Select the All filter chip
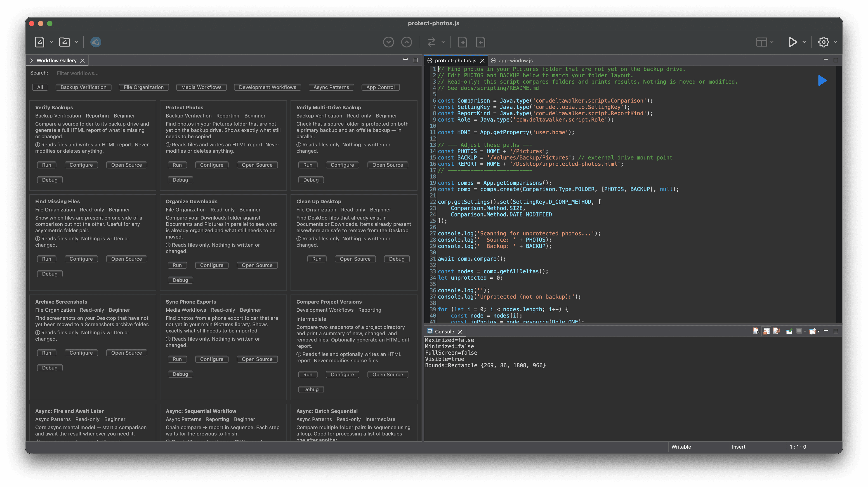The image size is (868, 487). (x=40, y=87)
